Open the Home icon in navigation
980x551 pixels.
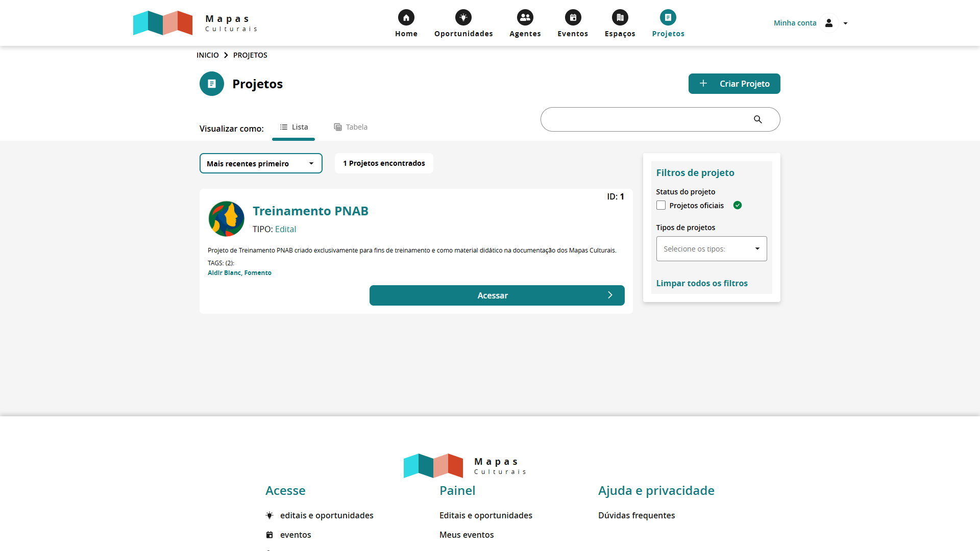[x=406, y=17]
